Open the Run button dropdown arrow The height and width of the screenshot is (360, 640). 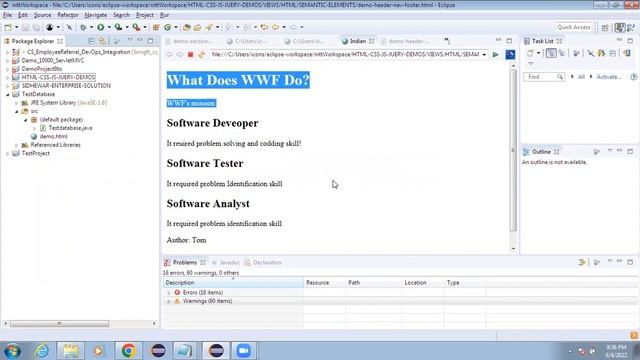(109, 27)
